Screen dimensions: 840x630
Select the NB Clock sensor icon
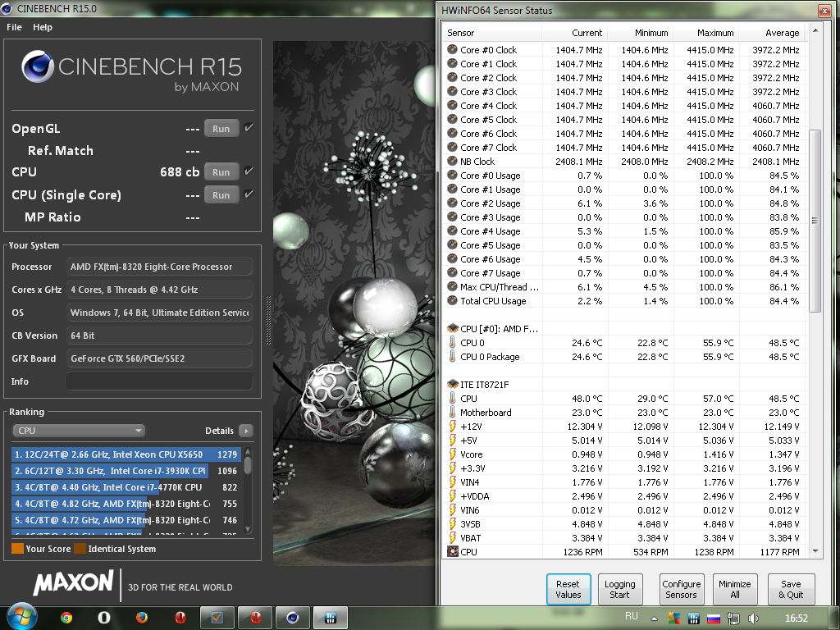click(x=452, y=161)
